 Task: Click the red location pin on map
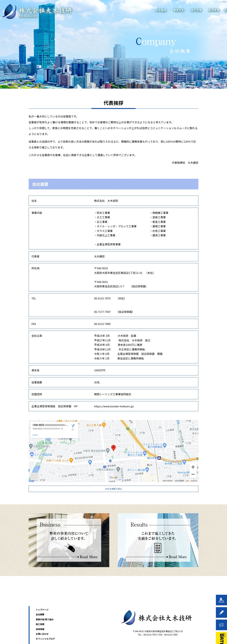tap(113, 448)
